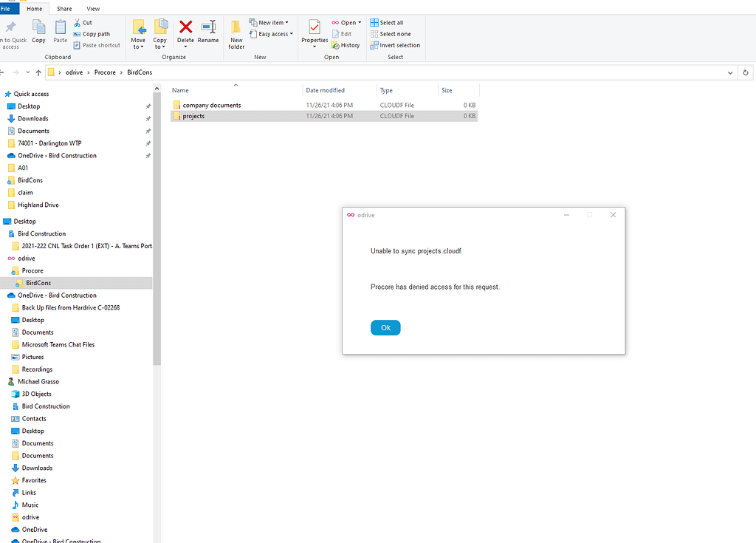Click the Edit icon in the Open group

[343, 33]
